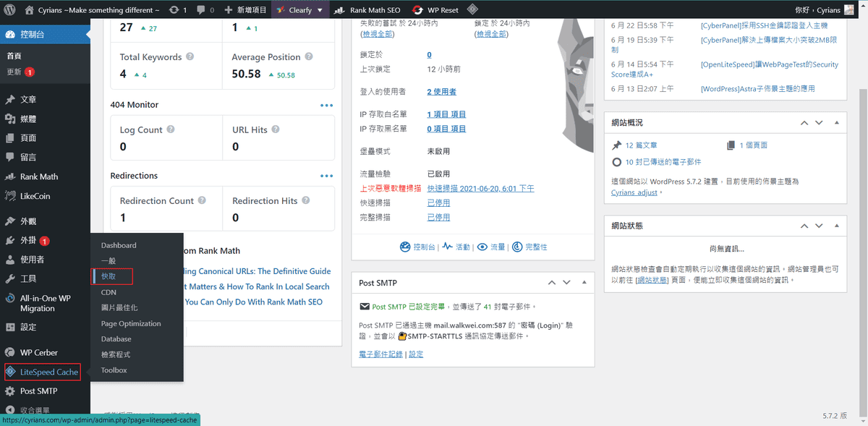
Task: Open the 快速掃描 2021-06-20 scan link
Action: tap(480, 188)
